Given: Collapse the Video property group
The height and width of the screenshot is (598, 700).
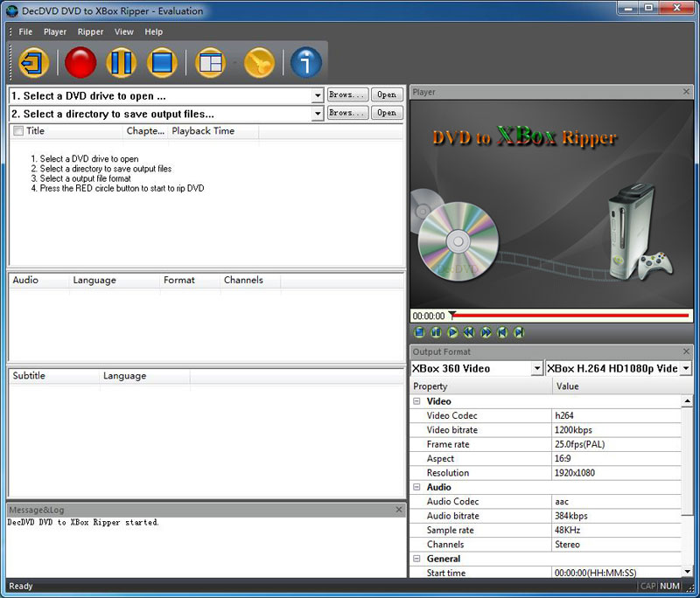Looking at the screenshot, I should [x=417, y=401].
